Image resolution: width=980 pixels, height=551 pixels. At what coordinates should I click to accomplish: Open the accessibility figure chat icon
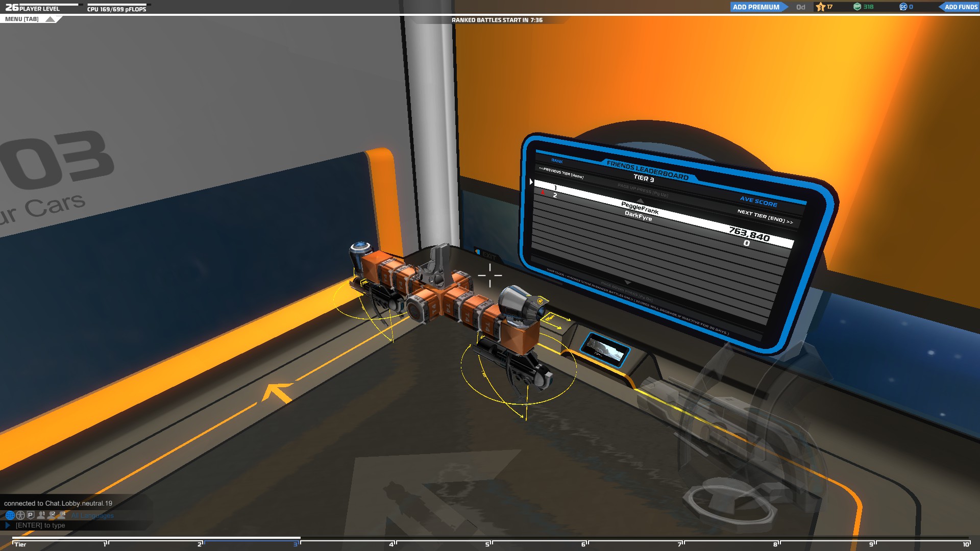[20, 515]
